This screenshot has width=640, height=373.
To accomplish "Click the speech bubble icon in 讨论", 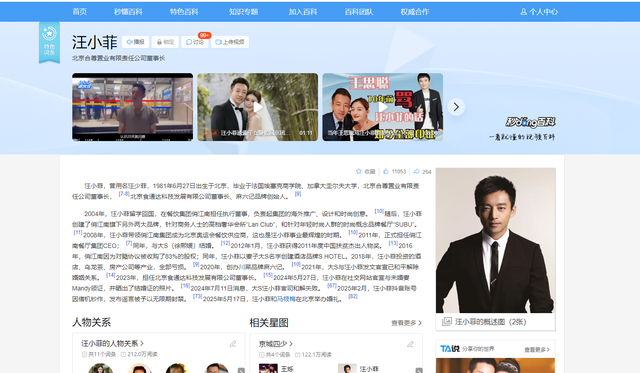I will tap(189, 42).
